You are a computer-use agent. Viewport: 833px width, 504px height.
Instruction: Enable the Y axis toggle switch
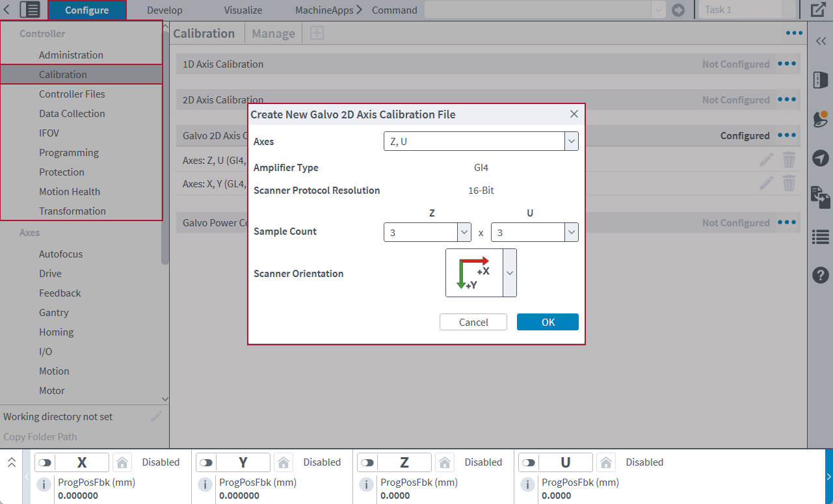tap(206, 462)
